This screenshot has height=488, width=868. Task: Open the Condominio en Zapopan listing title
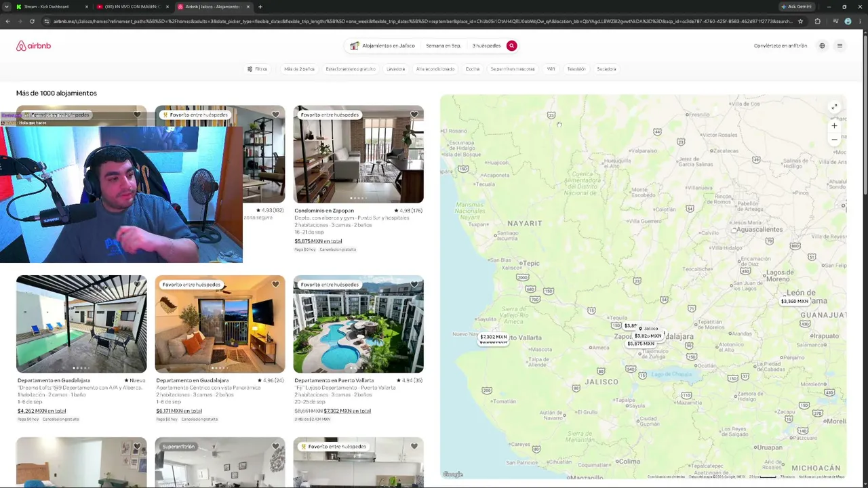(324, 211)
